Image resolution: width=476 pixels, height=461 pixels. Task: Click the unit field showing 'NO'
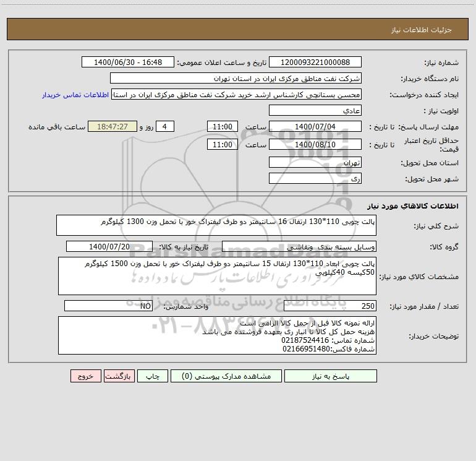coord(108,306)
